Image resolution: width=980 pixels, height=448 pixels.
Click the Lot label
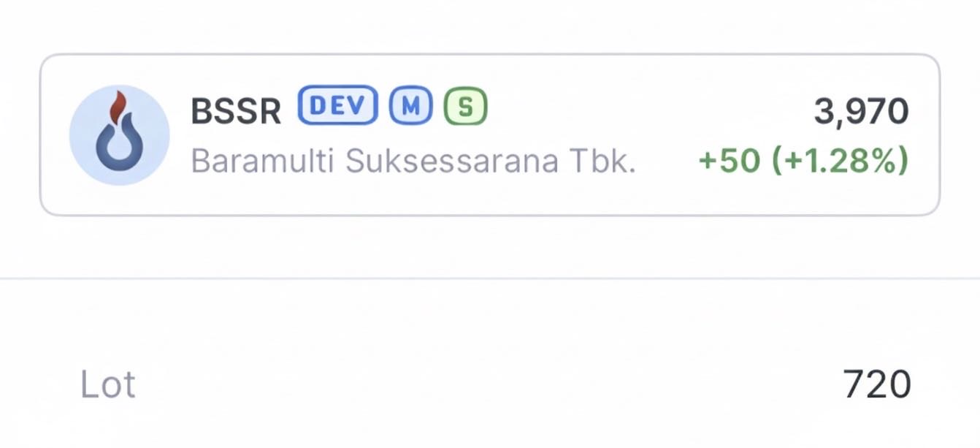click(x=108, y=384)
